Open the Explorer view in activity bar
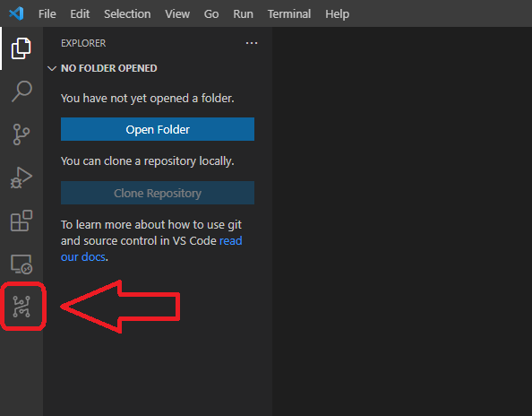This screenshot has height=416, width=532. (x=21, y=48)
